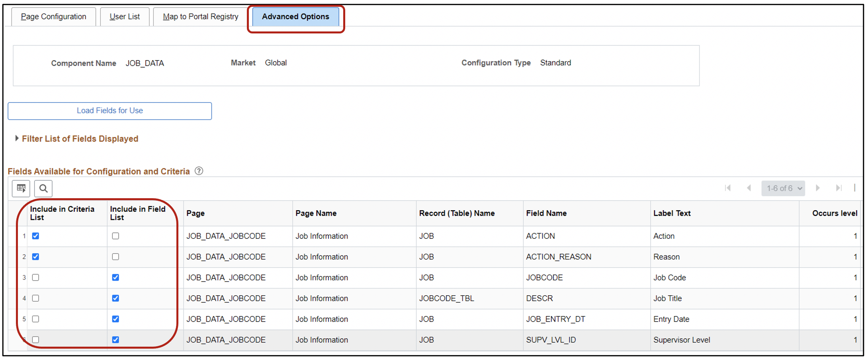The height and width of the screenshot is (359, 868).
Task: Enable Include in Criteria List for SUPV_LVL_ID
Action: point(36,340)
